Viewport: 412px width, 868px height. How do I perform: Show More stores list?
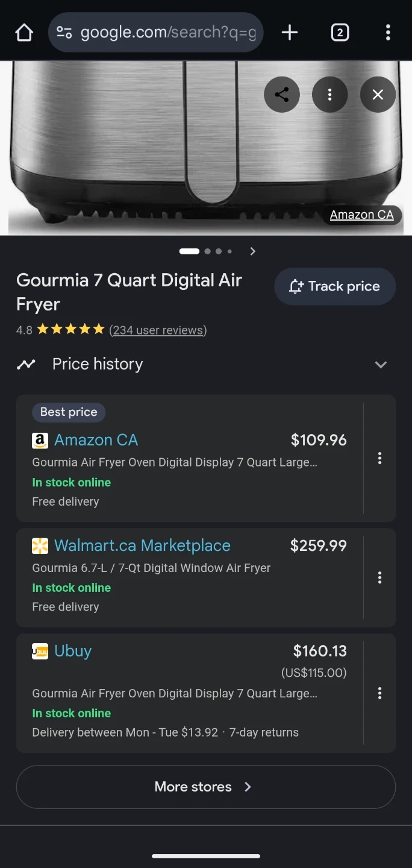[205, 787]
